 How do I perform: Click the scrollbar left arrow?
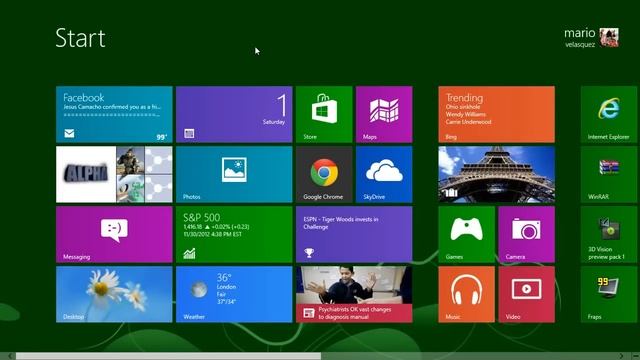coord(10,356)
